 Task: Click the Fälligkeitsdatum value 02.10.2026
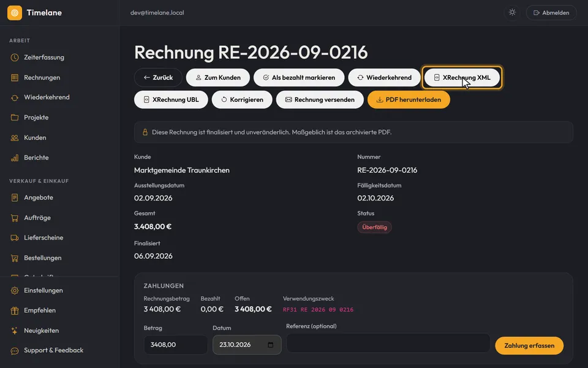(375, 198)
